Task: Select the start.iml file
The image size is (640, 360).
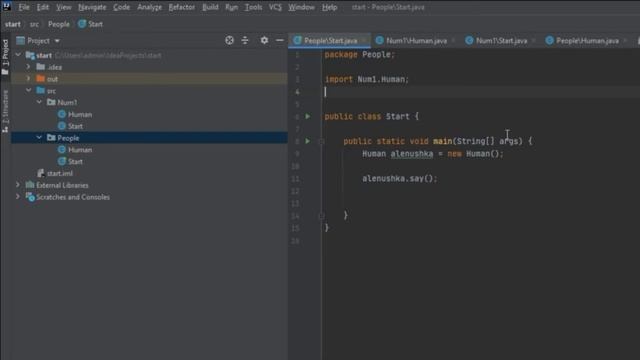Action: point(60,173)
